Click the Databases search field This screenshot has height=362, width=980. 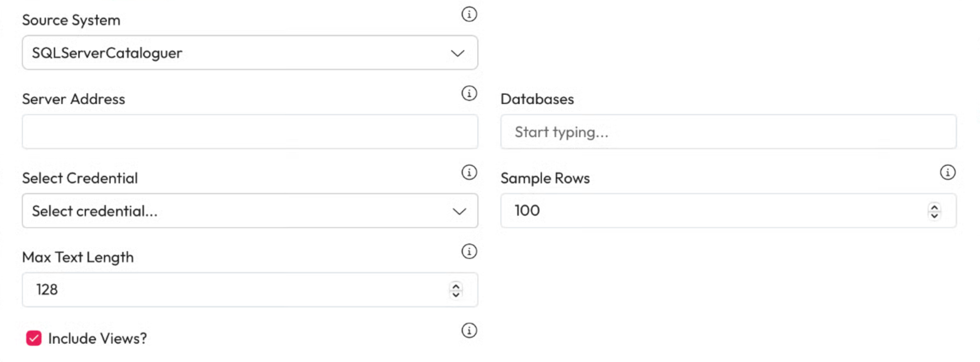728,132
